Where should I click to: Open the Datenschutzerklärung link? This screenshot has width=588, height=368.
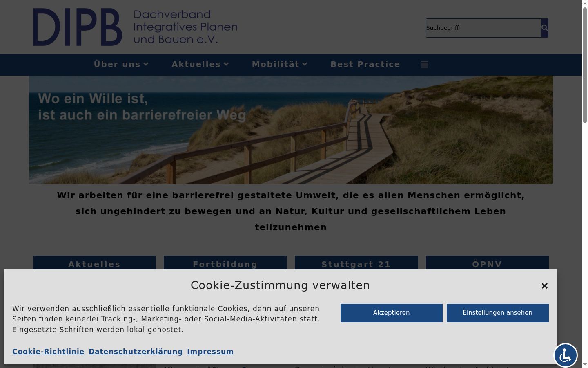136,352
